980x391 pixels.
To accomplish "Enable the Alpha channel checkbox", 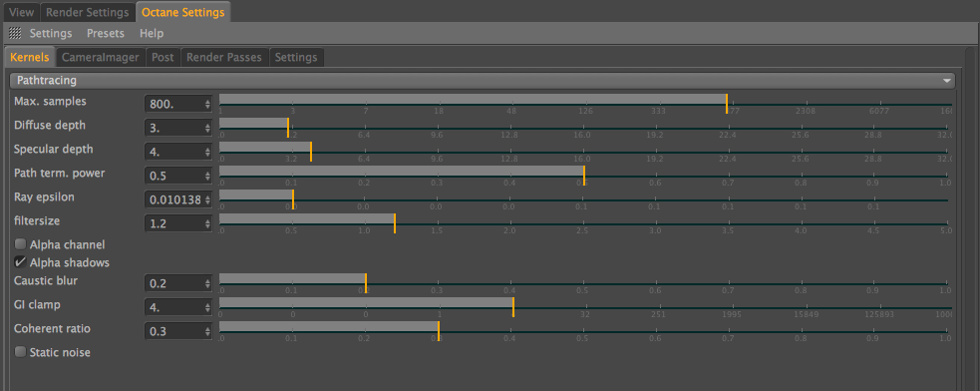I will pyautogui.click(x=20, y=244).
